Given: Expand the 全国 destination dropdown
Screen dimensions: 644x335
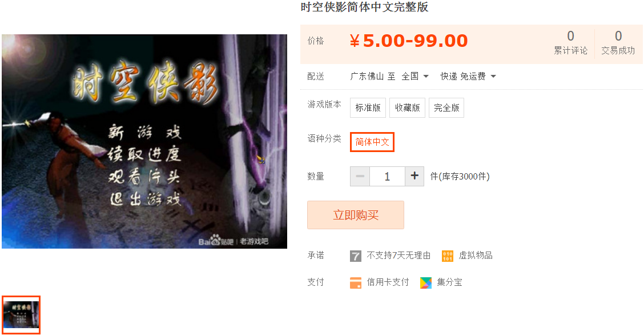Looking at the screenshot, I should pyautogui.click(x=415, y=77).
